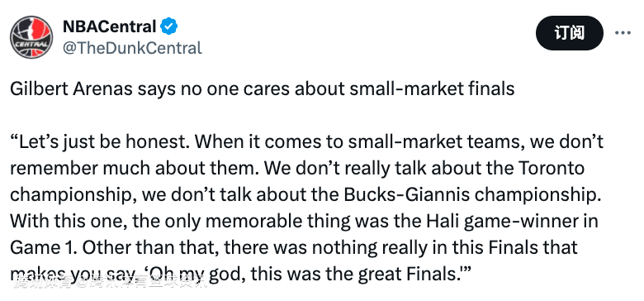Click the name Gilbert Arenas in tweet
The image size is (644, 301).
click(x=71, y=88)
